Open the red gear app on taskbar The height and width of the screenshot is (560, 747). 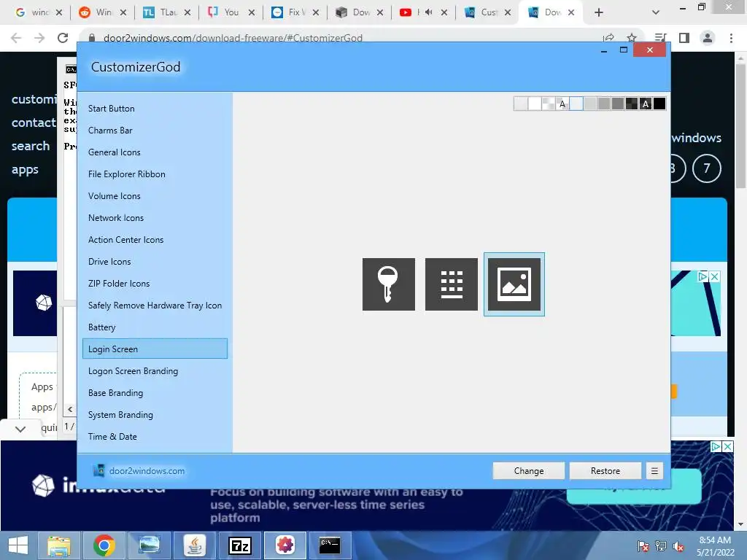tap(285, 545)
